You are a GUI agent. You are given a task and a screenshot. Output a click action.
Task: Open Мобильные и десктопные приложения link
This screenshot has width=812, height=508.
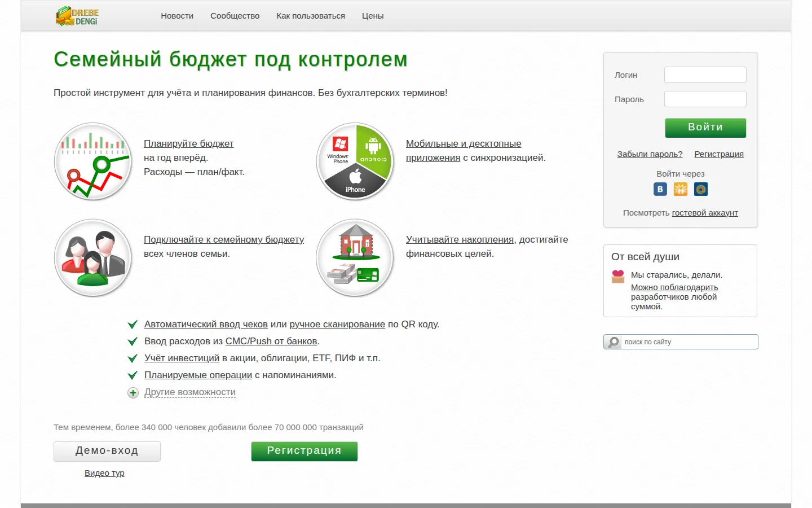[x=464, y=151]
